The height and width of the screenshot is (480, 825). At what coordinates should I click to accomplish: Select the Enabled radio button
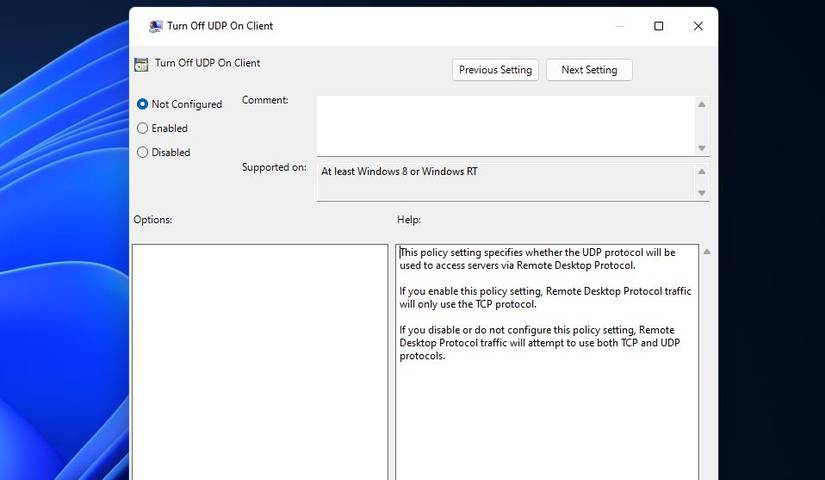[x=142, y=128]
